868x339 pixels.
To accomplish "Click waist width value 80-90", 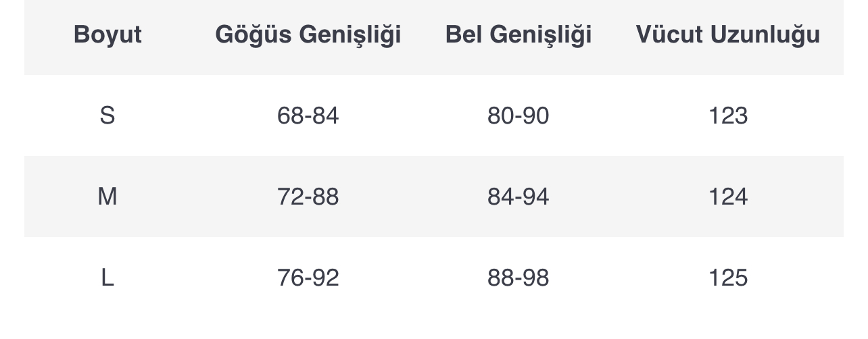I will tap(519, 115).
